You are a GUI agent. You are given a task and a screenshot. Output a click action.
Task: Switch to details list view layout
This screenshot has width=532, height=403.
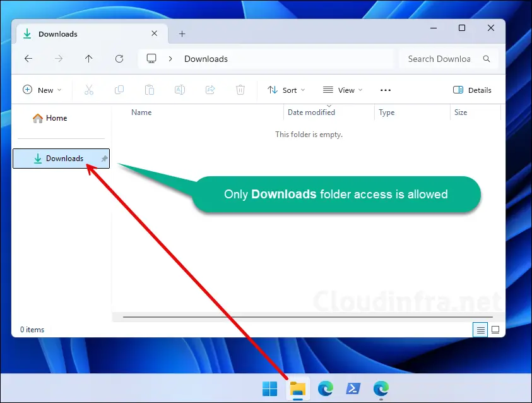click(480, 330)
